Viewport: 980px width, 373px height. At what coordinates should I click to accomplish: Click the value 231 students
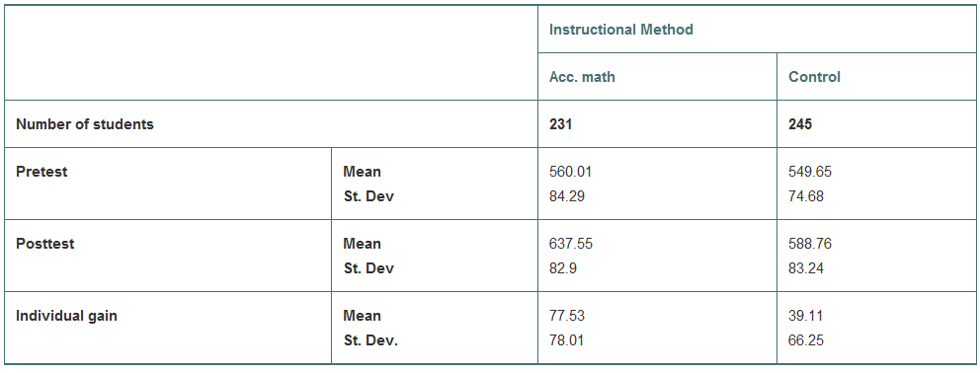(560, 124)
